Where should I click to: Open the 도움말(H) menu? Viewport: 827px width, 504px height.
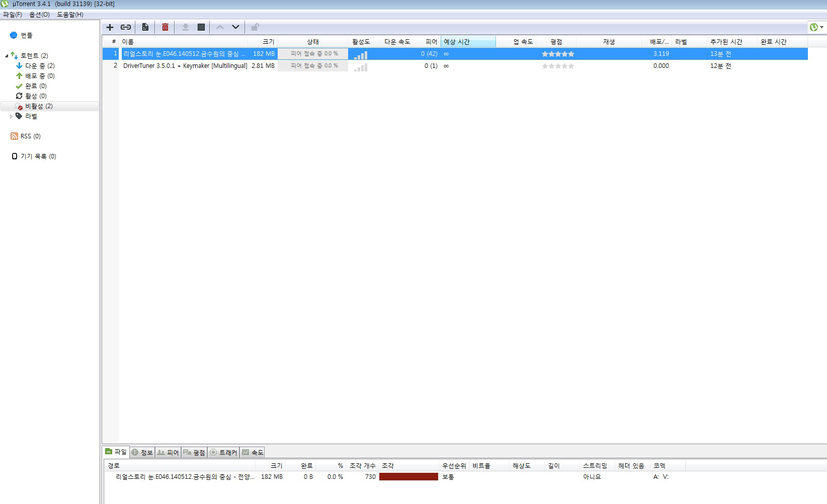(x=70, y=15)
